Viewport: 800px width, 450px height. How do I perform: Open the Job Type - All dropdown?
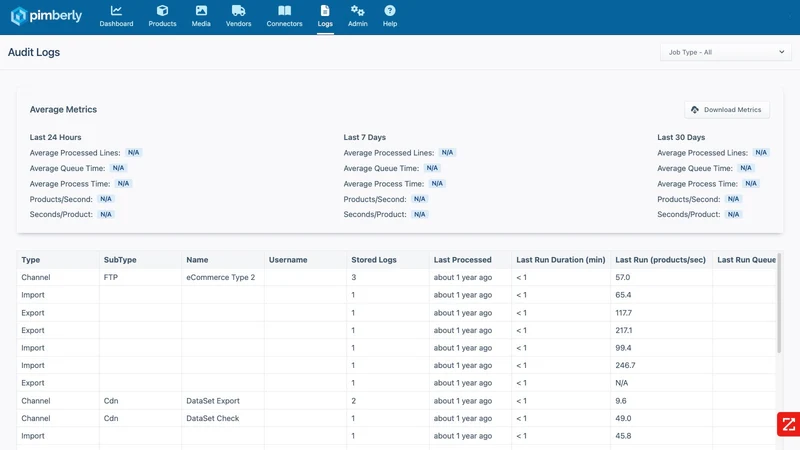pyautogui.click(x=726, y=52)
